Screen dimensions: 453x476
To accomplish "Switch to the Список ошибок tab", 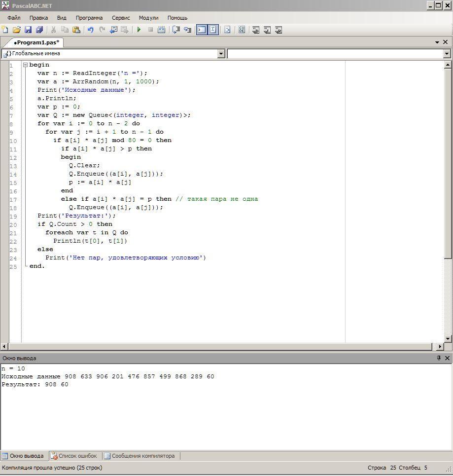I will click(74, 456).
